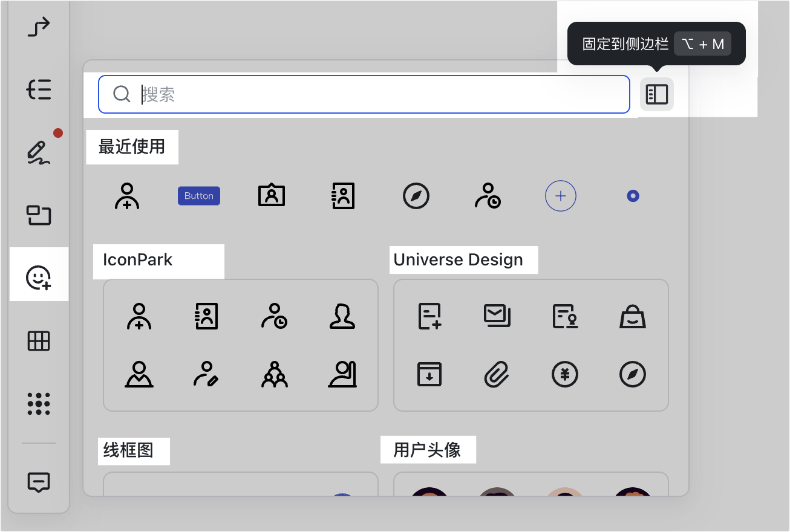Pick the small blue dot swatch
Screen dimensions: 790x532
coord(633,196)
